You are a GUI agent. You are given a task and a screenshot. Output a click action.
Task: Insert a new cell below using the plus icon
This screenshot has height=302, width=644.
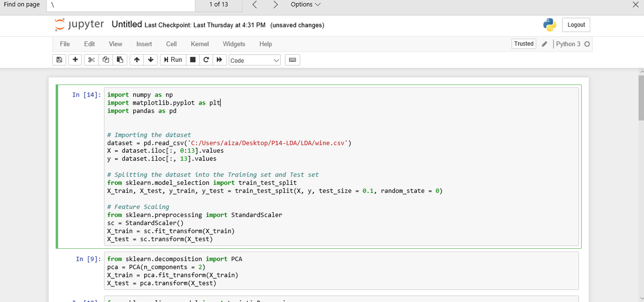(x=75, y=60)
